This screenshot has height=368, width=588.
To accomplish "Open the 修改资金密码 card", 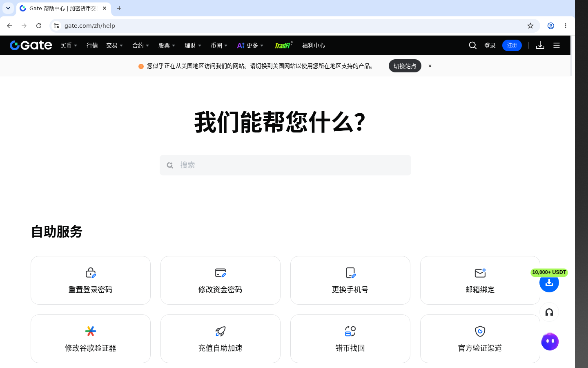I will click(220, 280).
